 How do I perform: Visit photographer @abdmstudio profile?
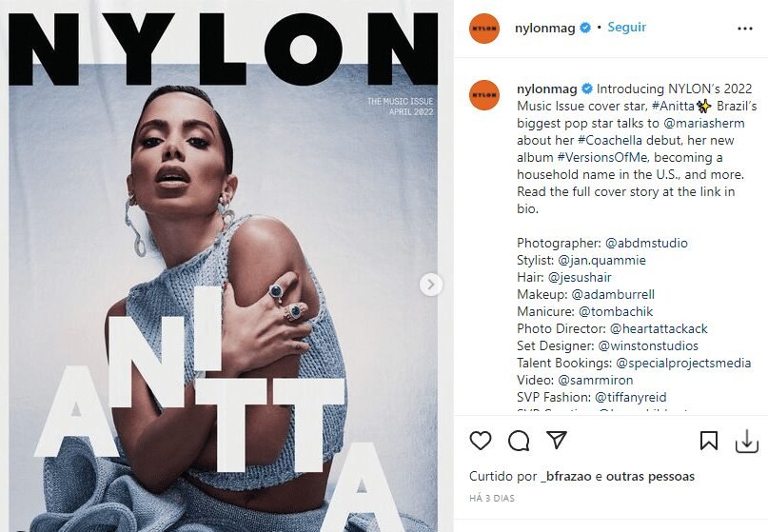point(646,244)
